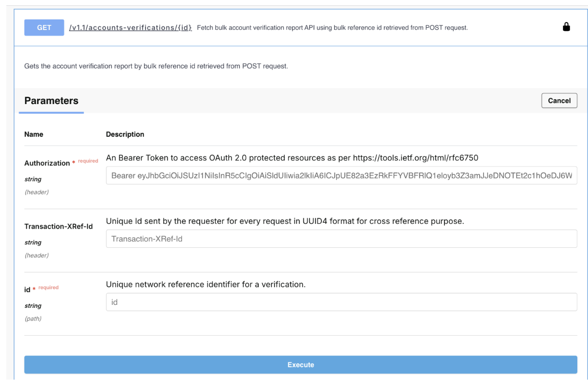Image resolution: width=588 pixels, height=385 pixels.
Task: Open authorization settings via the lock symbol
Action: coord(566,26)
